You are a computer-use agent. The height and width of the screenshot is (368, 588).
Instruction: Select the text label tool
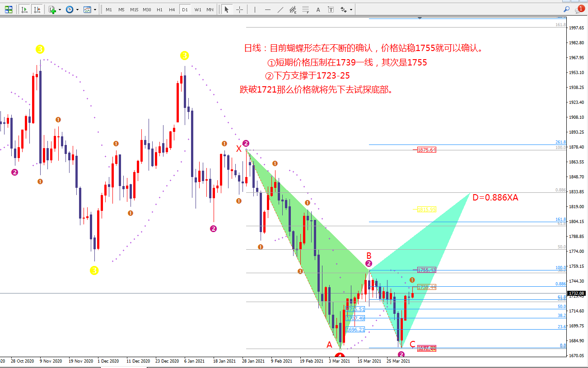point(331,9)
